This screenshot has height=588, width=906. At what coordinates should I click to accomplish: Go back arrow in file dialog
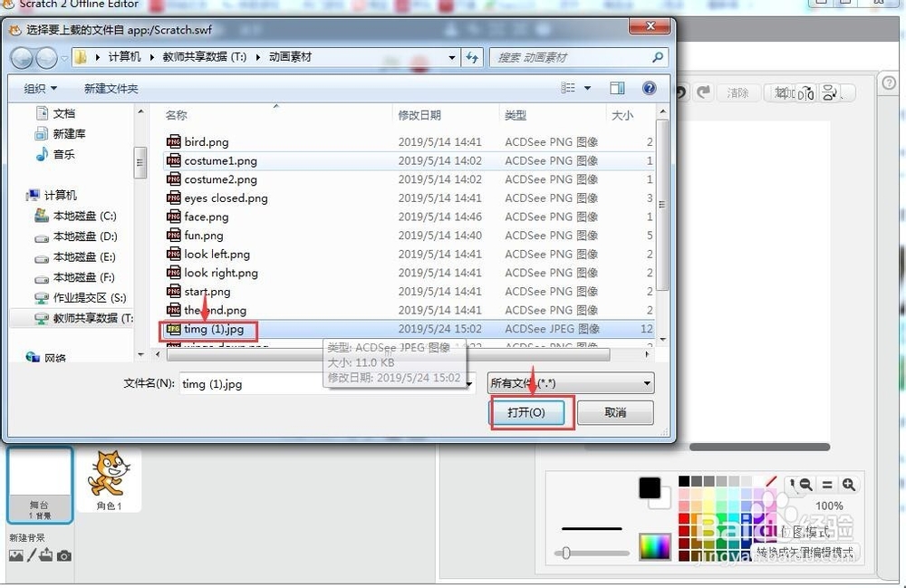coord(22,58)
